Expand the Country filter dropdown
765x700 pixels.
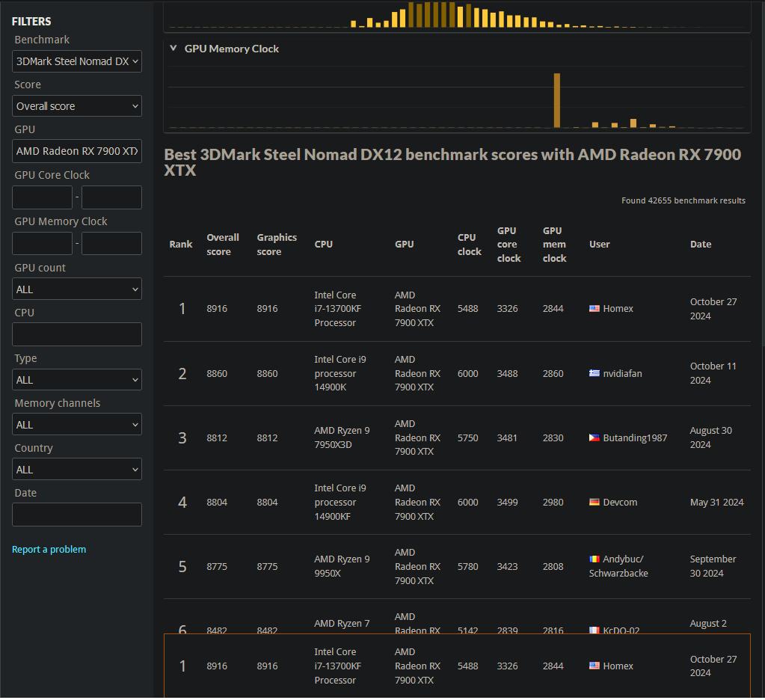(x=77, y=470)
